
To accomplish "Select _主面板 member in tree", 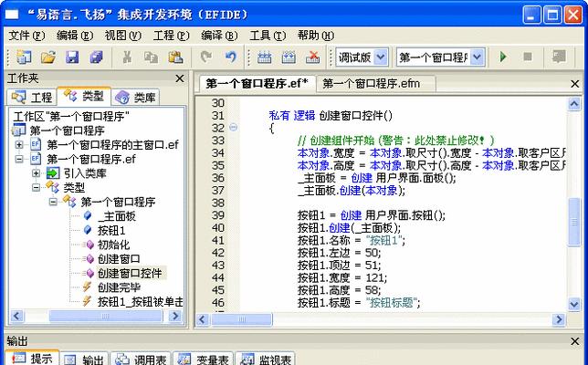I will (117, 216).
